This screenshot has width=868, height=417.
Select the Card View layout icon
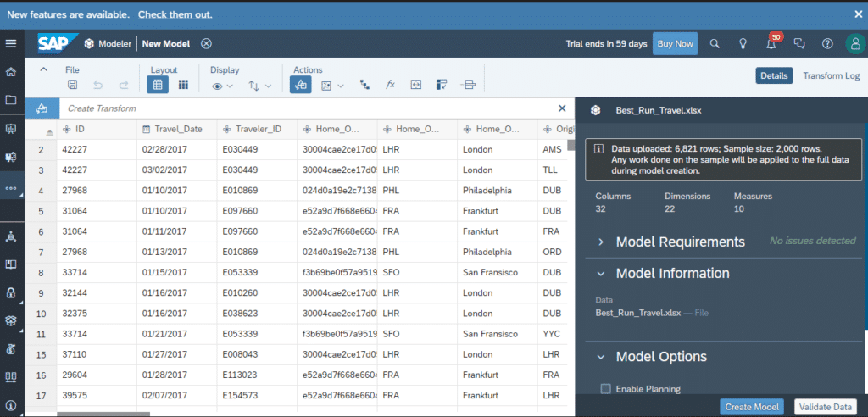(183, 85)
